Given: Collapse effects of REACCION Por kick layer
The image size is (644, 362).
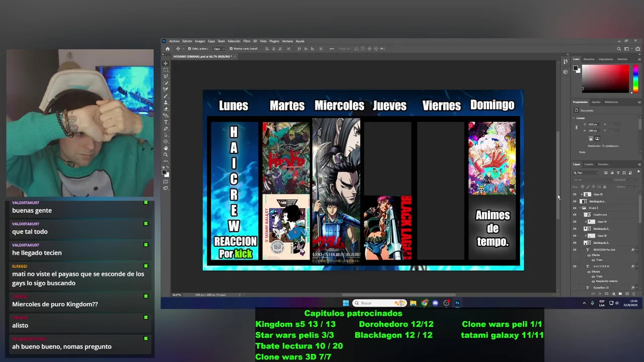Looking at the screenshot, I should tap(637, 249).
